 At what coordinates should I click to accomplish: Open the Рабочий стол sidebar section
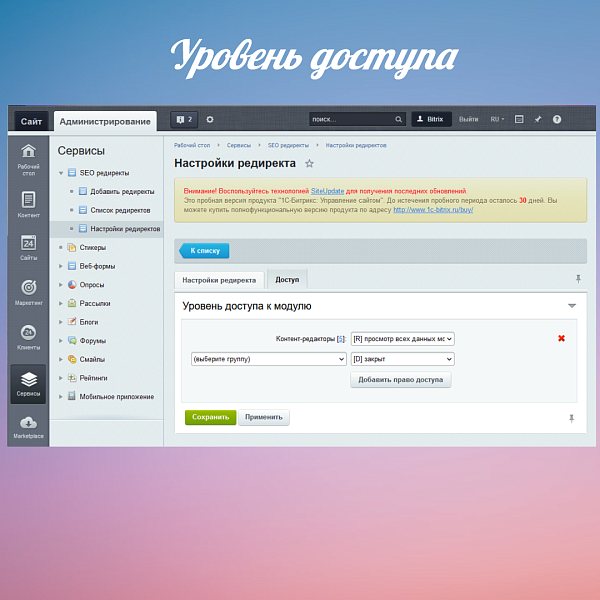pyautogui.click(x=28, y=157)
